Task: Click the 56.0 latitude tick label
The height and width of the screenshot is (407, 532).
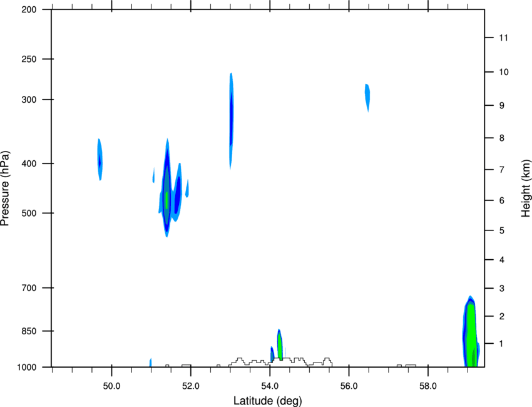Action: 349,386
